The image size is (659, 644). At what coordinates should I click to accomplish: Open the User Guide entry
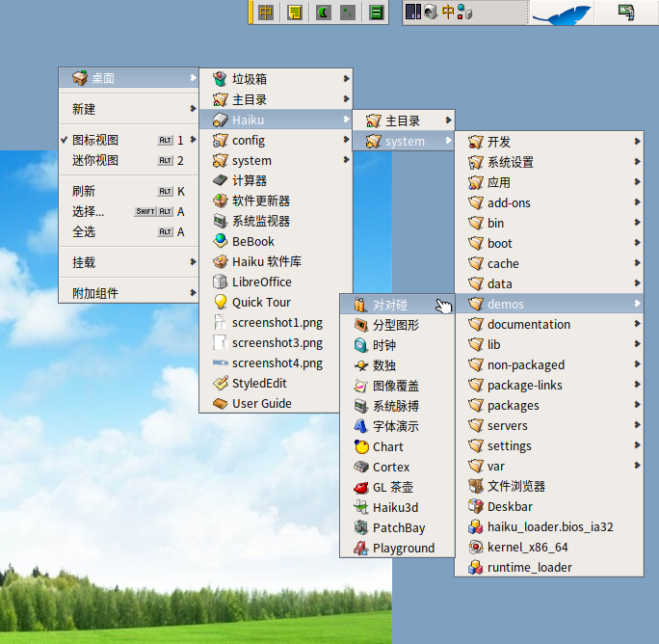pyautogui.click(x=270, y=403)
